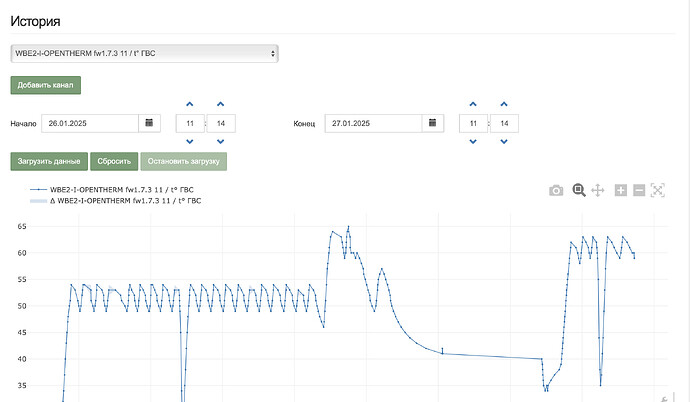The width and height of the screenshot is (690, 402).
Task: Click the start hour input field
Action: tap(190, 123)
